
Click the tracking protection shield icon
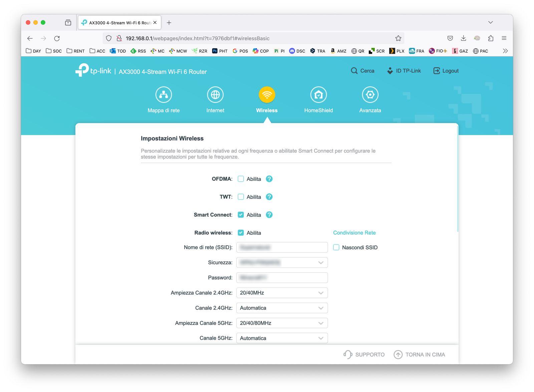[x=109, y=38]
